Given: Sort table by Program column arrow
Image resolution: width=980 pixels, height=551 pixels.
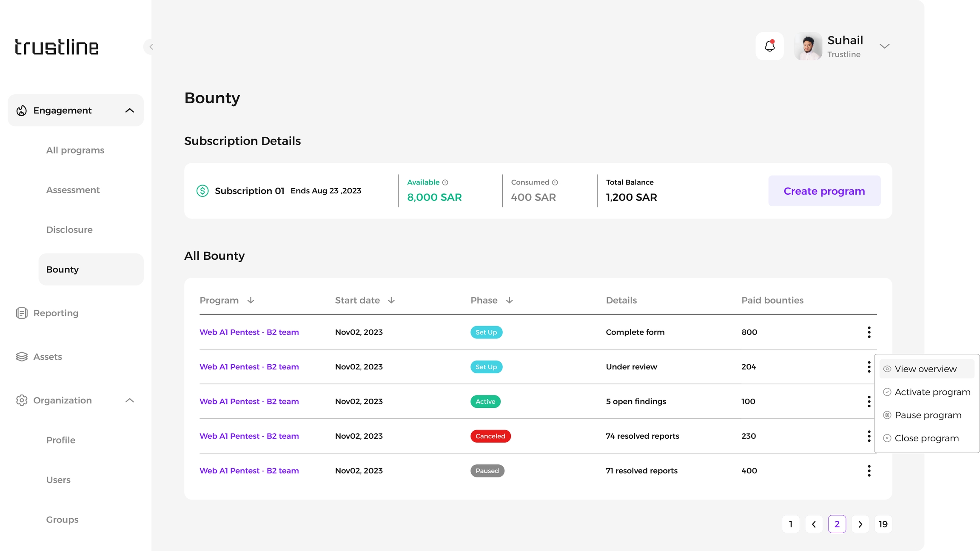Looking at the screenshot, I should pyautogui.click(x=251, y=300).
